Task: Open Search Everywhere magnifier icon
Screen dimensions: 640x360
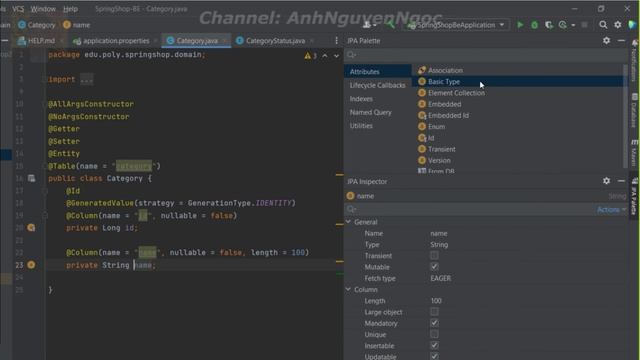Action: (x=603, y=25)
